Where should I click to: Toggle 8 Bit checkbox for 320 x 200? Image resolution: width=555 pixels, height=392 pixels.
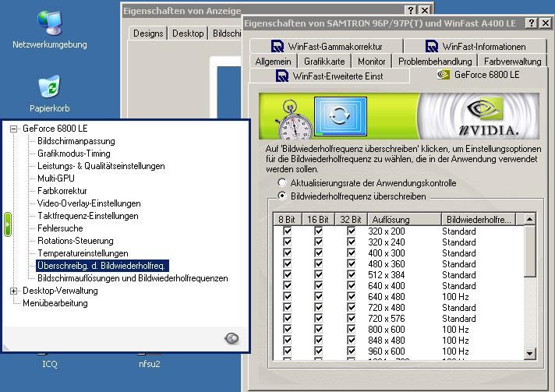(x=288, y=231)
